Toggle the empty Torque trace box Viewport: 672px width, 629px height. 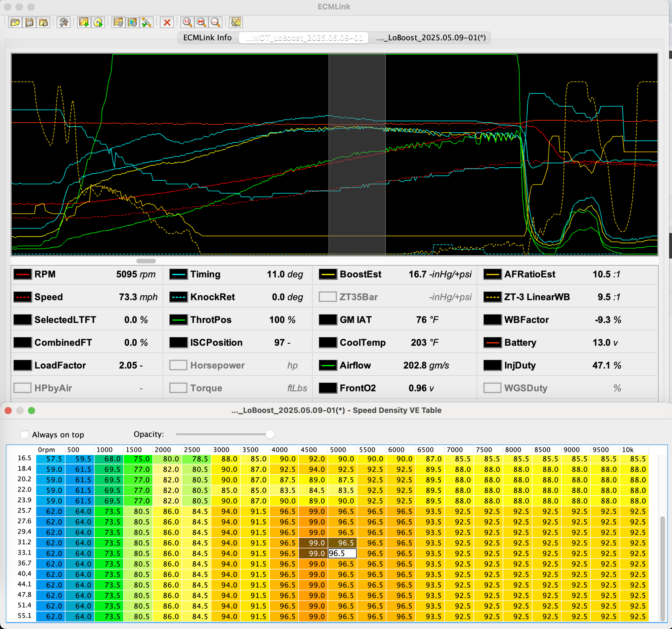coord(178,388)
